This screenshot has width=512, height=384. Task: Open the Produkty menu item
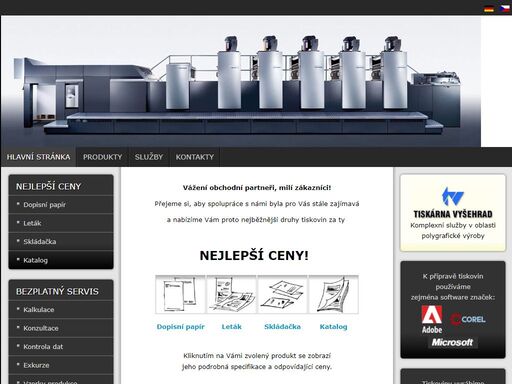(102, 157)
